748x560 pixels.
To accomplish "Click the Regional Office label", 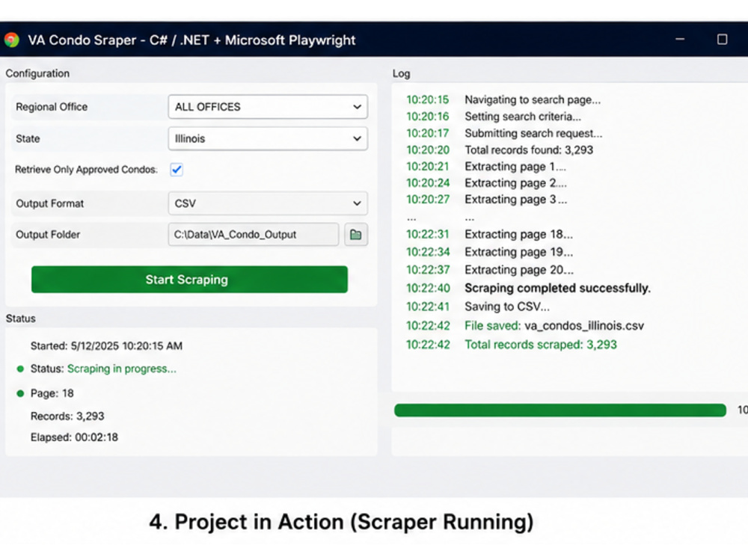I will [52, 107].
